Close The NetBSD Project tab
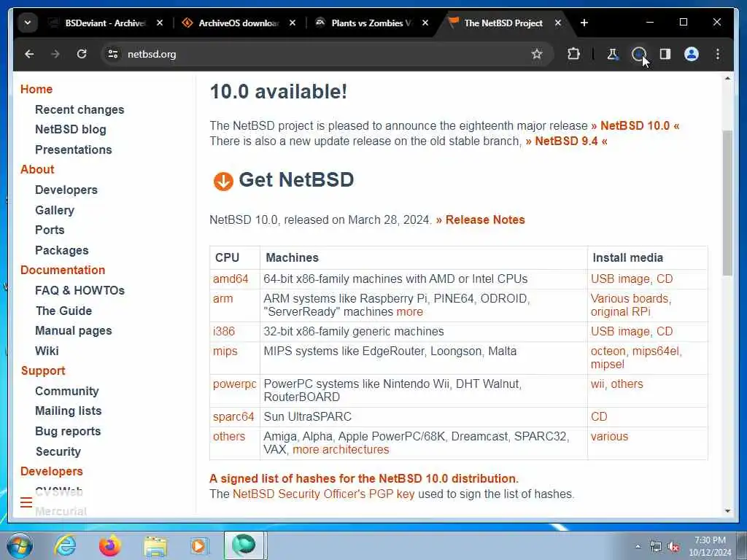Viewport: 747px width, 560px height. pos(558,23)
